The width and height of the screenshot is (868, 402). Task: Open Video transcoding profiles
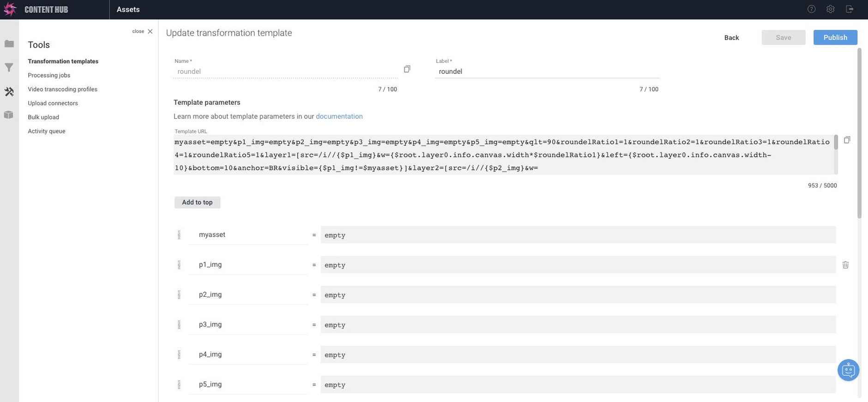point(62,89)
